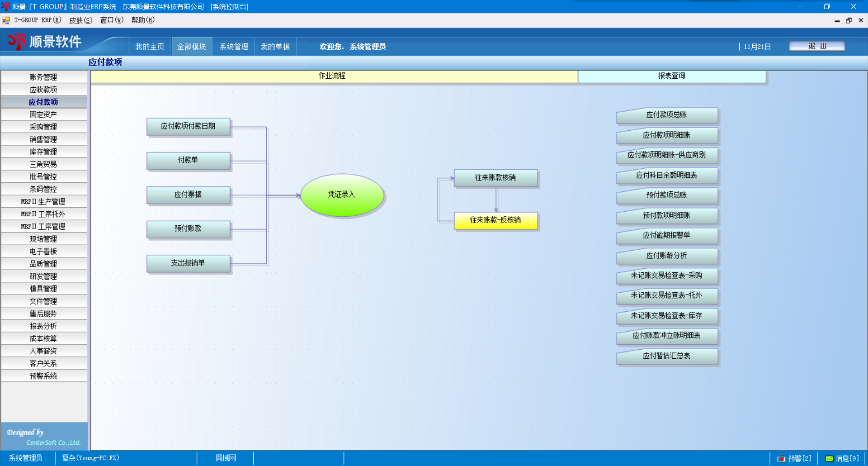
Task: Open the 支出报销单 workflow node
Action: point(188,263)
